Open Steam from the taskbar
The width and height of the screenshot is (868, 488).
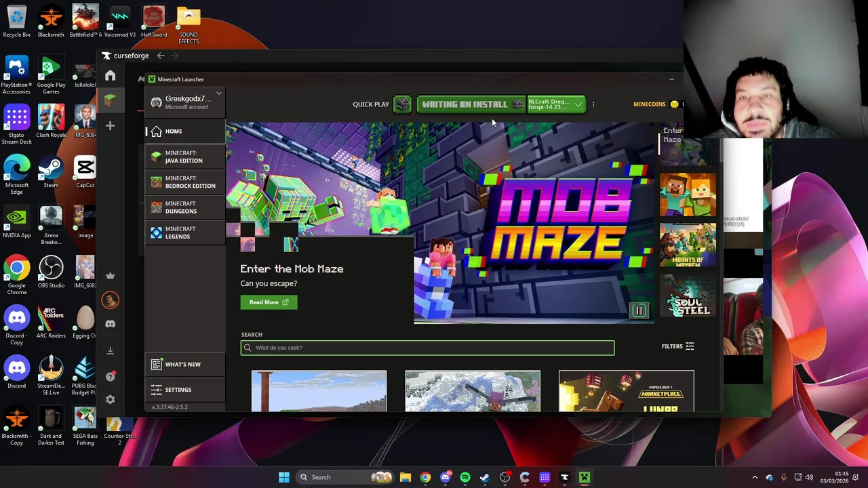pyautogui.click(x=485, y=477)
